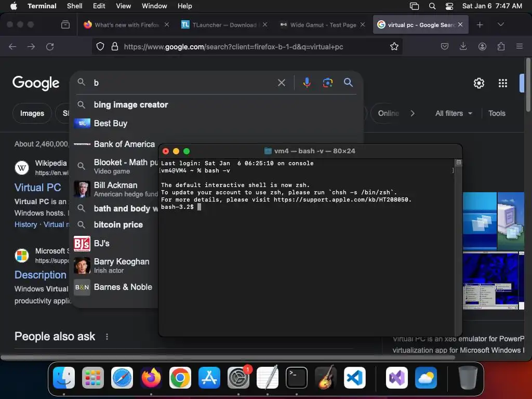The width and height of the screenshot is (532, 399).
Task: Open System Settings from the Dock
Action: pos(238,378)
